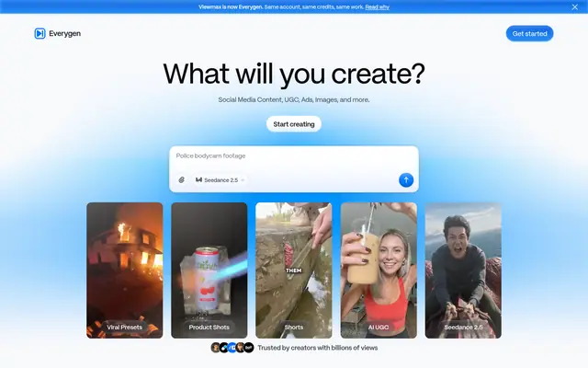Open the Seedance 2.5 card with laughing man

click(463, 270)
